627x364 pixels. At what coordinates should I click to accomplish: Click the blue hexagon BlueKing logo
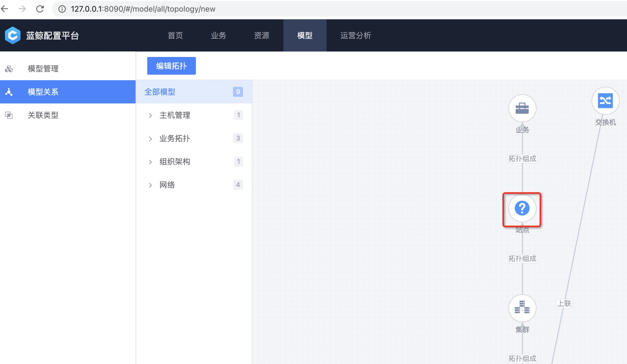click(x=12, y=35)
